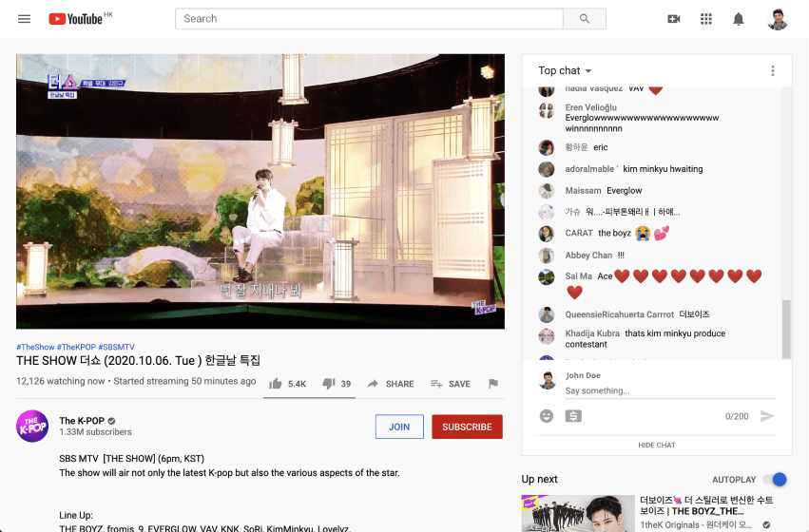Click the live video player

coord(260,191)
